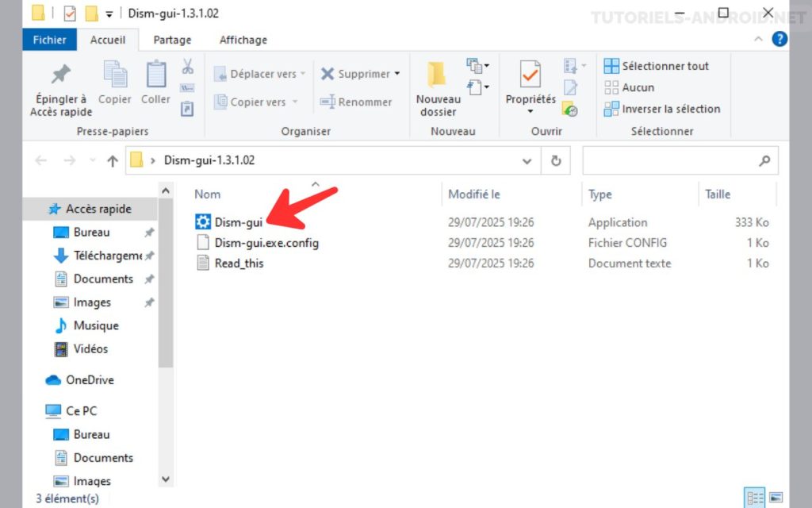Screen dimensions: 812x508
Task: Click Aucun to deselect all
Action: [x=629, y=87]
